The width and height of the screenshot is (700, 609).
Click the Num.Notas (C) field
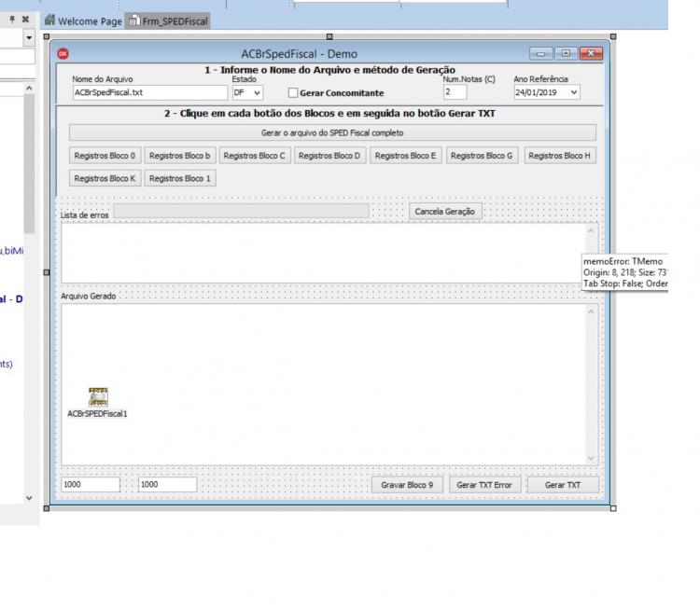tap(455, 92)
